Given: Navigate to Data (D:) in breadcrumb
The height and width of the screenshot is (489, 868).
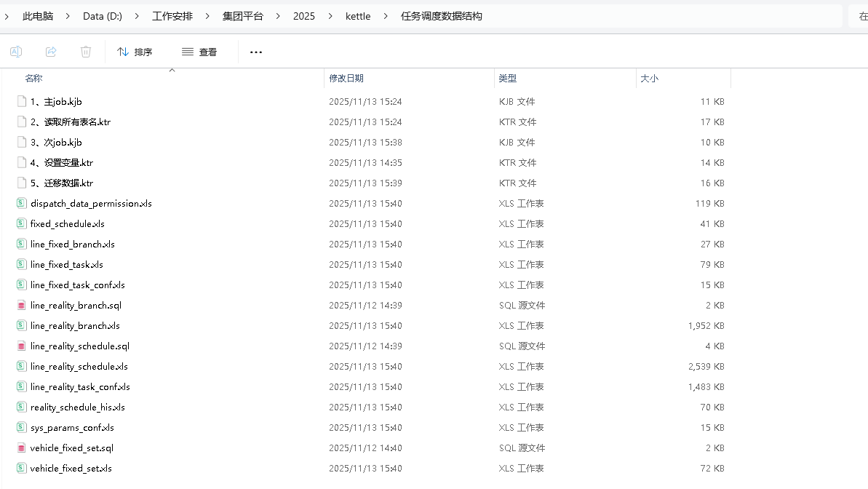Looking at the screenshot, I should pos(103,16).
